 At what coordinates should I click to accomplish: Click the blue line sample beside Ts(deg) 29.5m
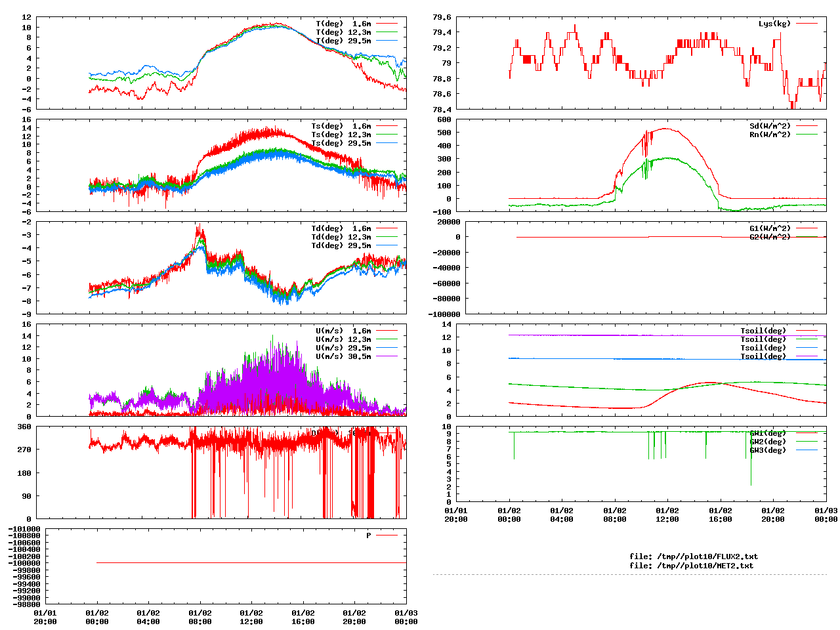click(387, 143)
